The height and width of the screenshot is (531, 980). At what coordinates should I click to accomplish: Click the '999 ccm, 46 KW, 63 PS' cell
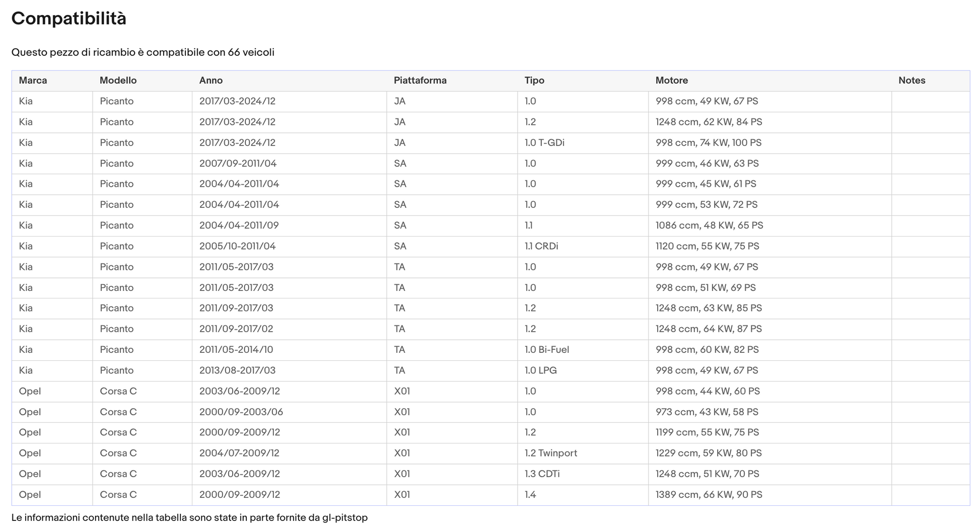tap(770, 164)
